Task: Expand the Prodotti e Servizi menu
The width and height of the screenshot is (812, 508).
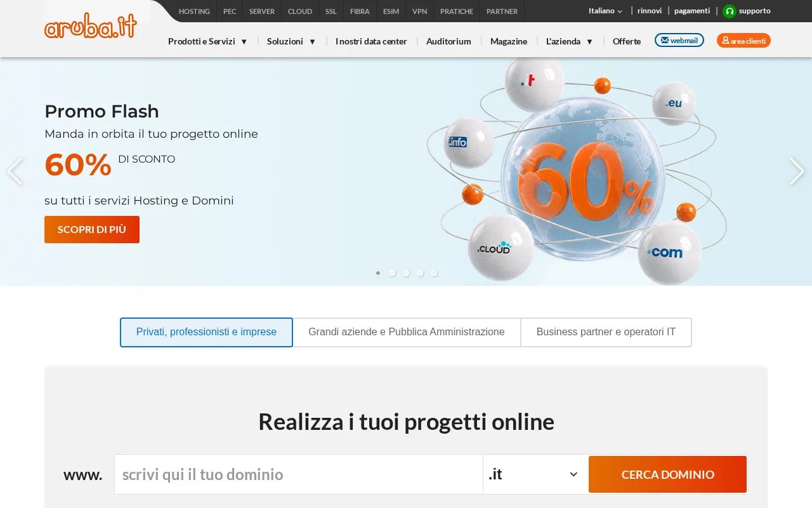Action: (208, 41)
